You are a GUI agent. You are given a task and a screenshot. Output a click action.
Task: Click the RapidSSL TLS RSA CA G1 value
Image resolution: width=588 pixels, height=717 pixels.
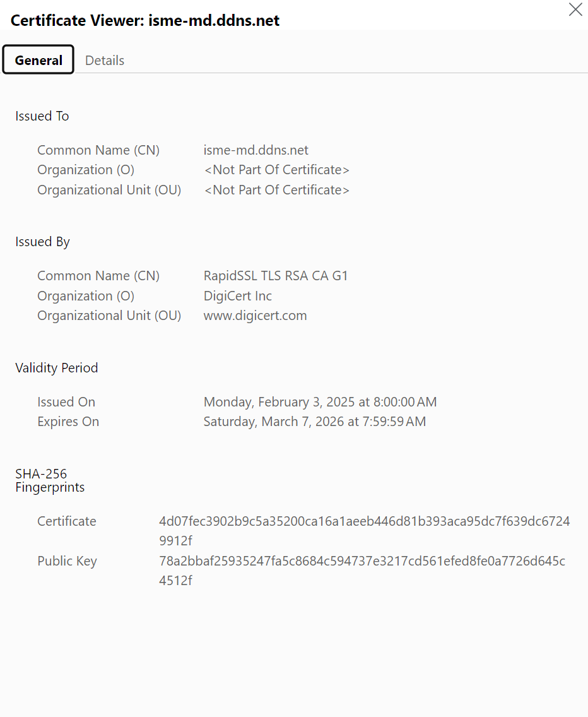pos(276,276)
